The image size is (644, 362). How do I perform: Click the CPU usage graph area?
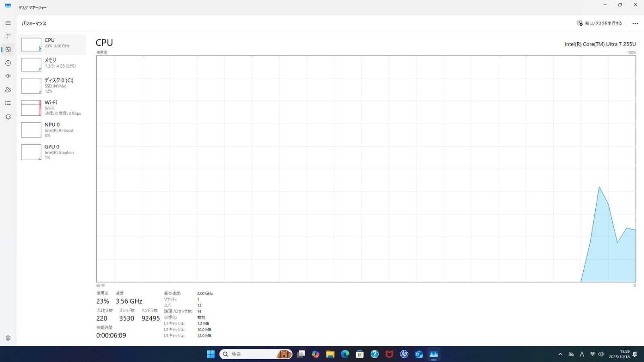(365, 169)
